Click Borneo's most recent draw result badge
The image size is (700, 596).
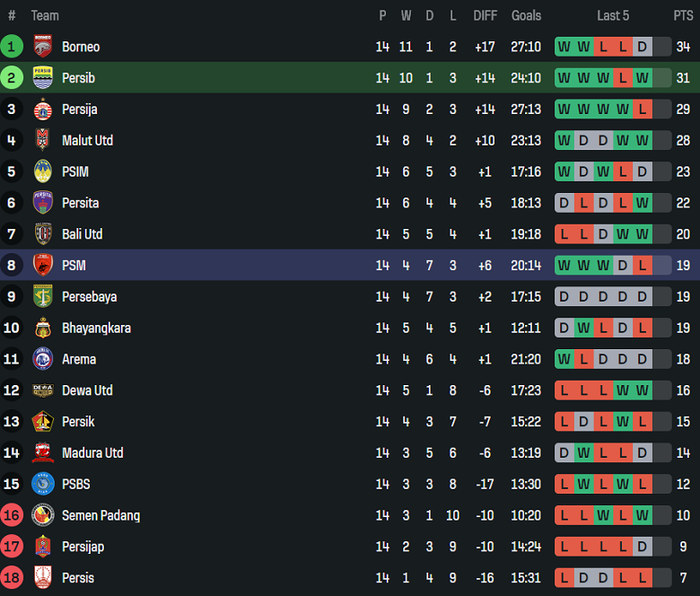[642, 47]
